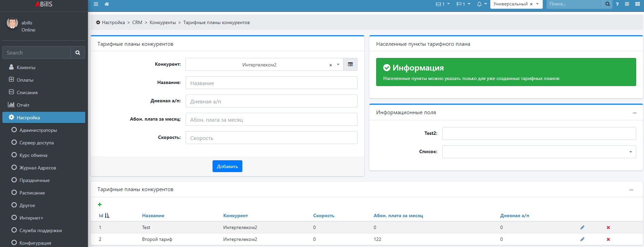Delete the 'Второй тариф' row
Image resolution: width=644 pixels, height=247 pixels.
(x=608, y=239)
